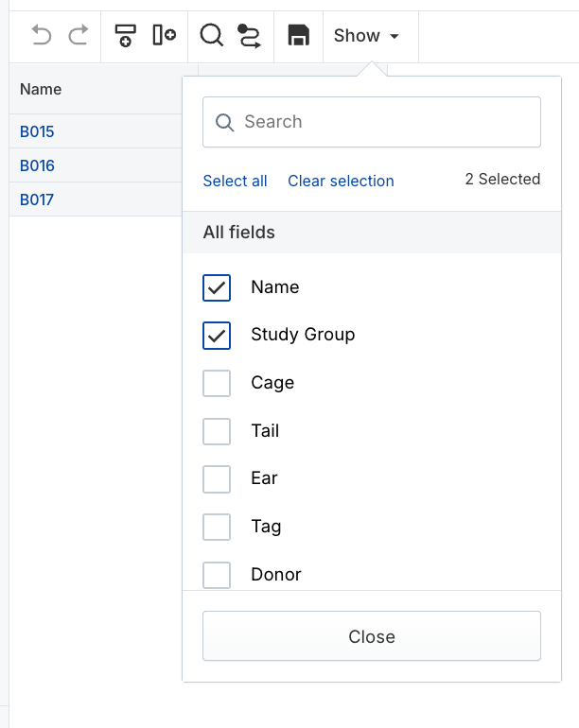Click the undo arrow icon
This screenshot has height=728, width=579.
pyautogui.click(x=42, y=36)
